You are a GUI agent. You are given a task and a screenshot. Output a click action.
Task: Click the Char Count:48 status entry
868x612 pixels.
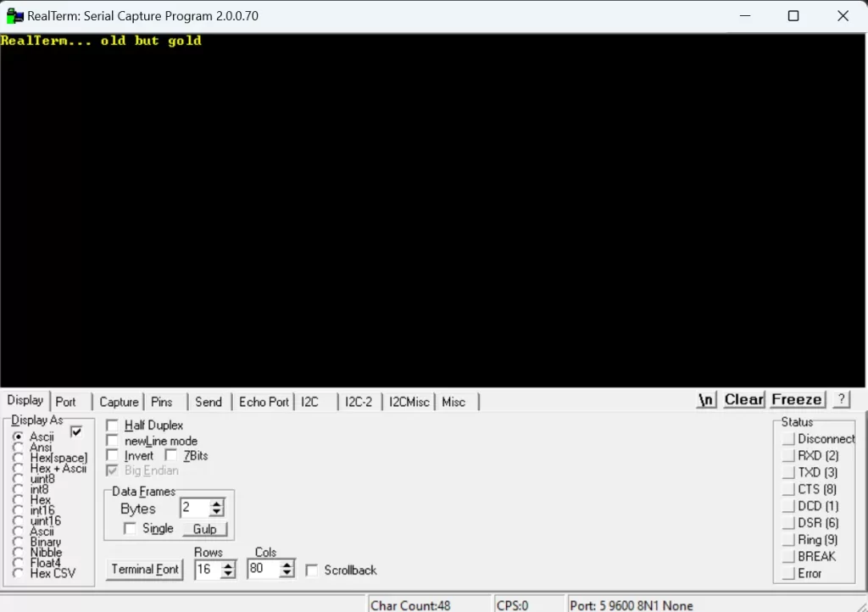click(428, 605)
